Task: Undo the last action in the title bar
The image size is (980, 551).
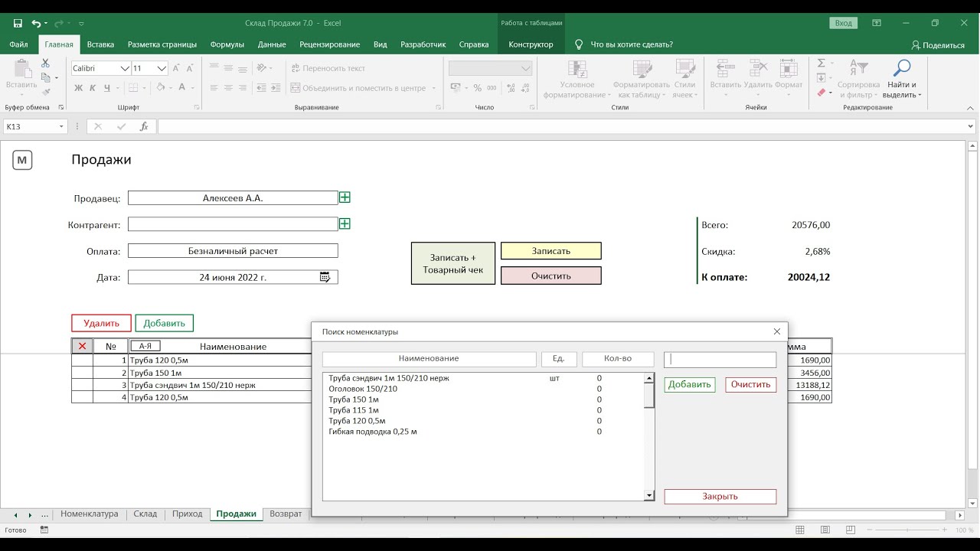Action: coord(36,24)
